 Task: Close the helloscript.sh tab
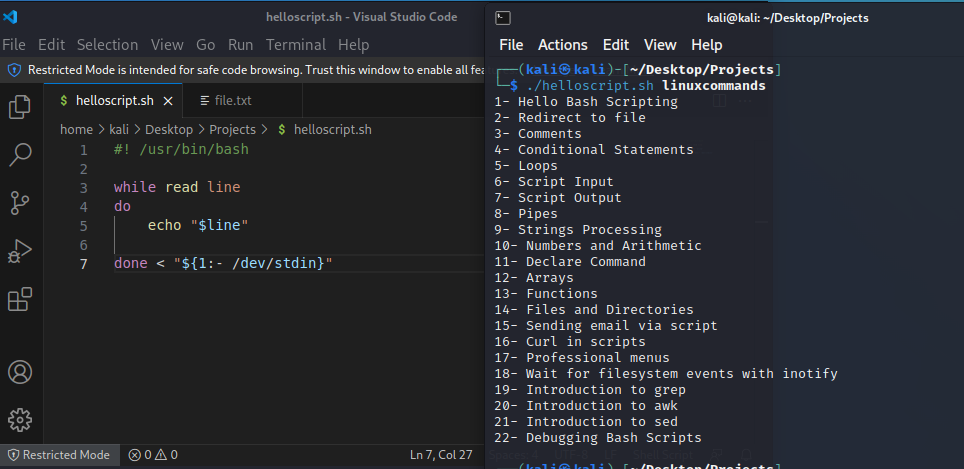[x=168, y=101]
